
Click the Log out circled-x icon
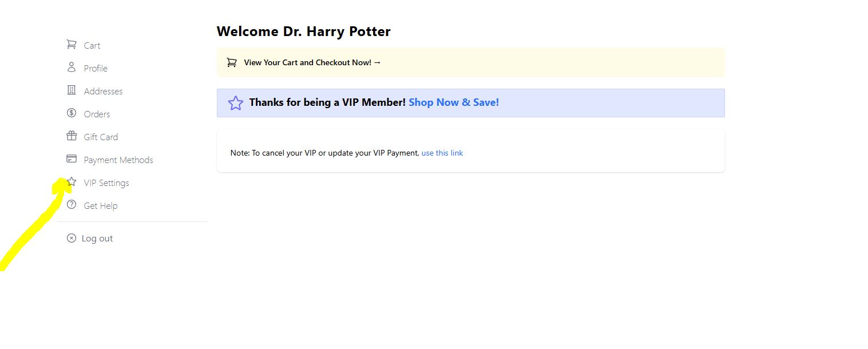tap(72, 238)
